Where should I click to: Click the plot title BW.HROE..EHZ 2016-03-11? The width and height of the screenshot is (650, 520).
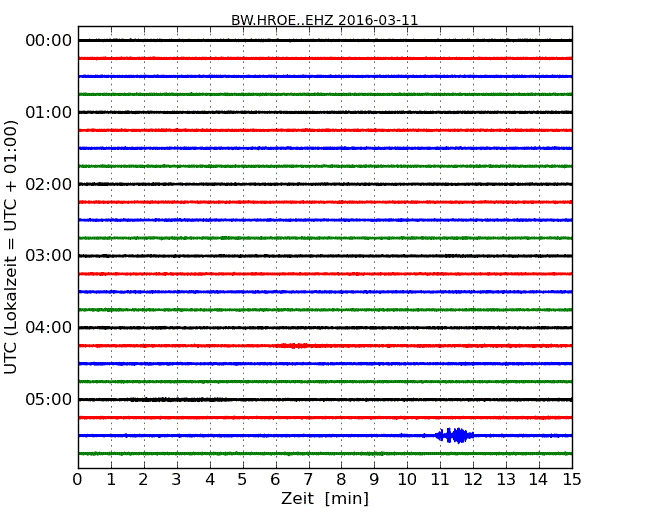pos(325,20)
